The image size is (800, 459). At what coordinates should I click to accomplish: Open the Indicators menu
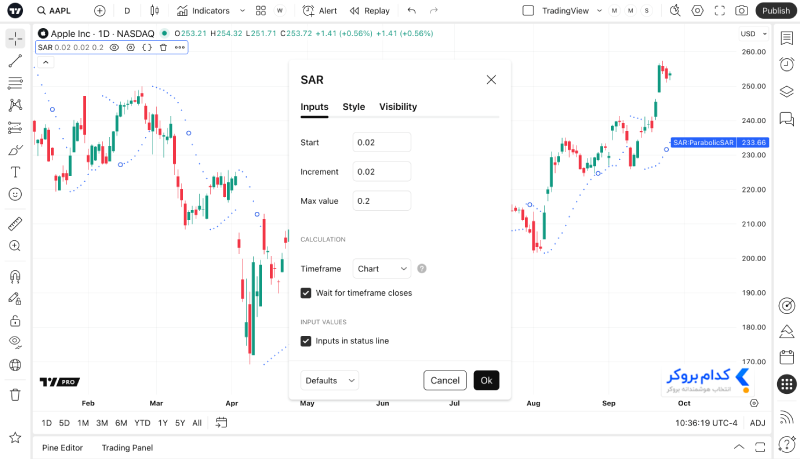[203, 11]
